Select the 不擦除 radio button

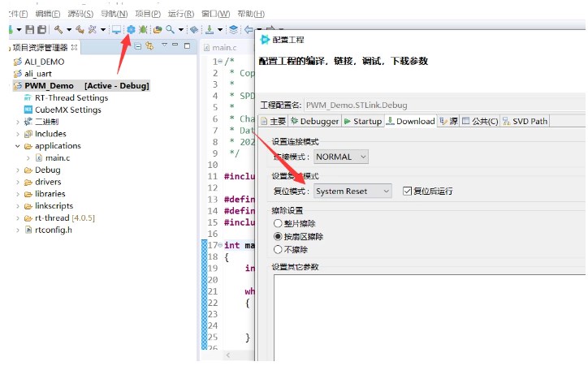coord(278,249)
